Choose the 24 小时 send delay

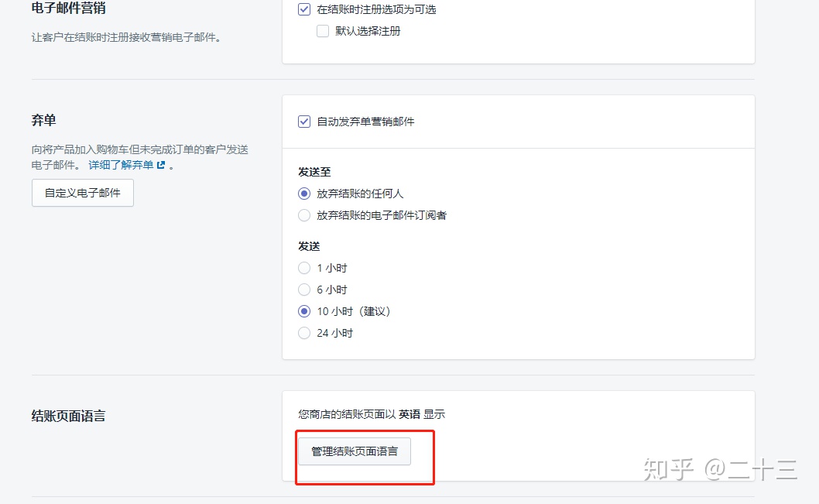coord(304,333)
